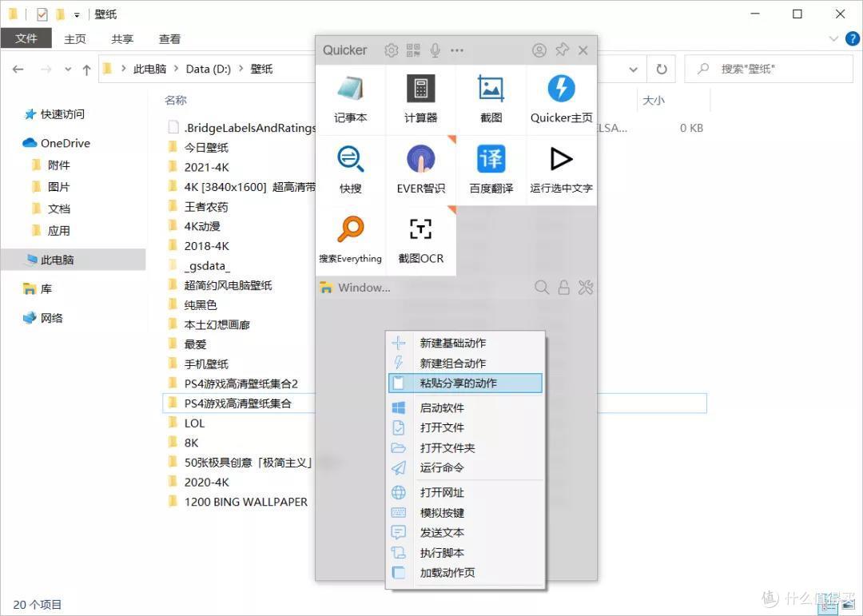Choose 新建组合动作 menu entry
This screenshot has width=863, height=616.
point(466,364)
